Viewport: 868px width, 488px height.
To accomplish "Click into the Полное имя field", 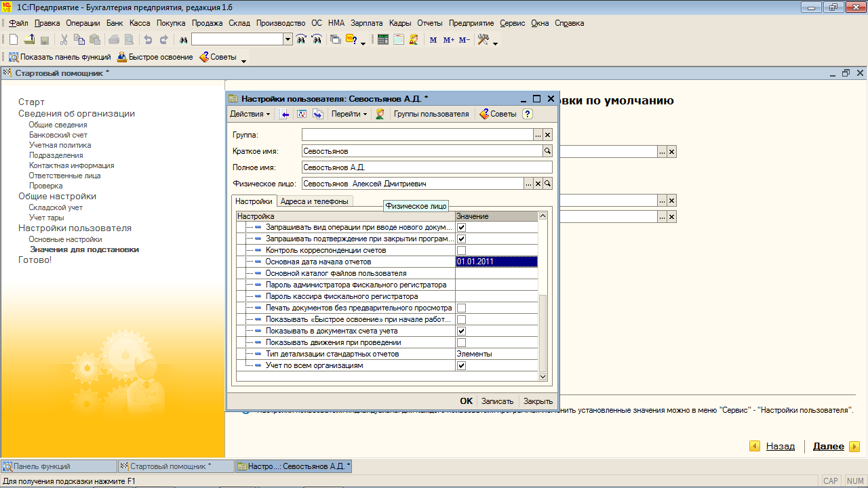I will pyautogui.click(x=427, y=167).
